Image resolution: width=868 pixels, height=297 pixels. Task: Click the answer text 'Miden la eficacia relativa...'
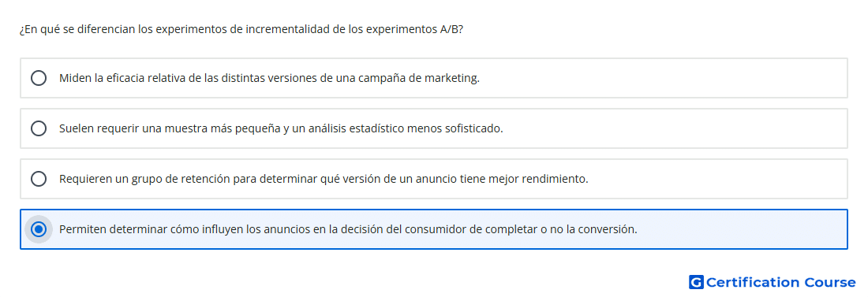click(269, 78)
